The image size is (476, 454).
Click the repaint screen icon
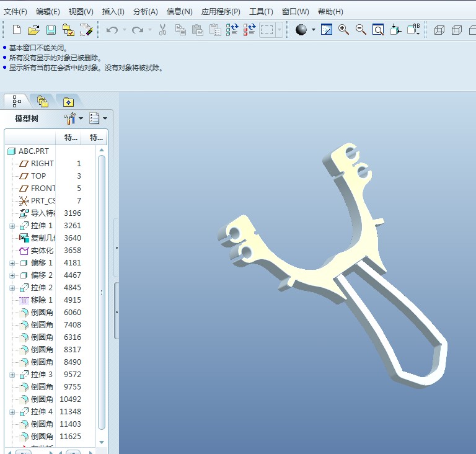pos(327,30)
